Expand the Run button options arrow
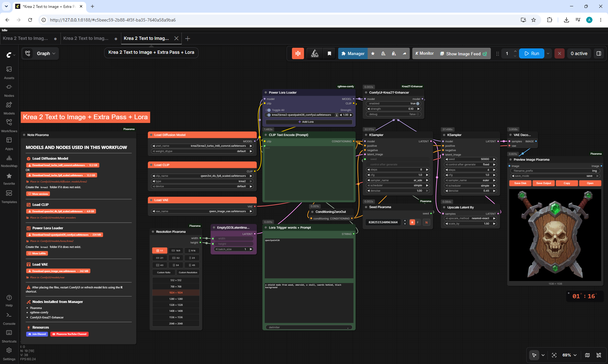Screen dimensions: 608x364 pyautogui.click(x=548, y=53)
